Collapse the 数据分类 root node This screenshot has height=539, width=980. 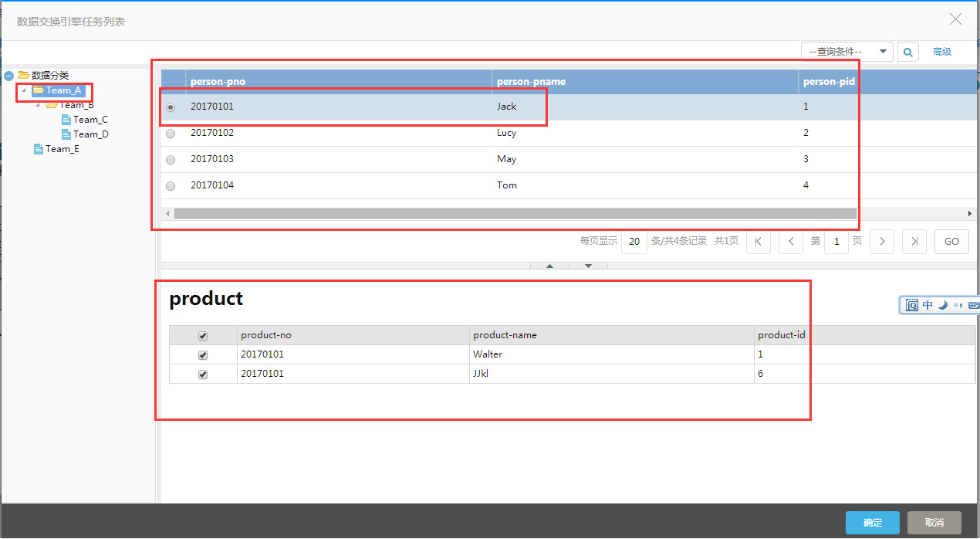8,76
